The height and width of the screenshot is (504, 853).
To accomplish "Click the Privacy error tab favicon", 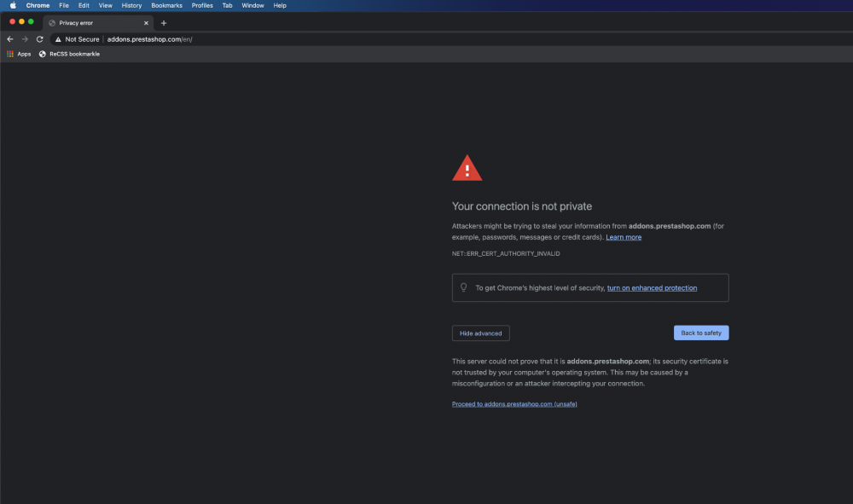I will [50, 23].
